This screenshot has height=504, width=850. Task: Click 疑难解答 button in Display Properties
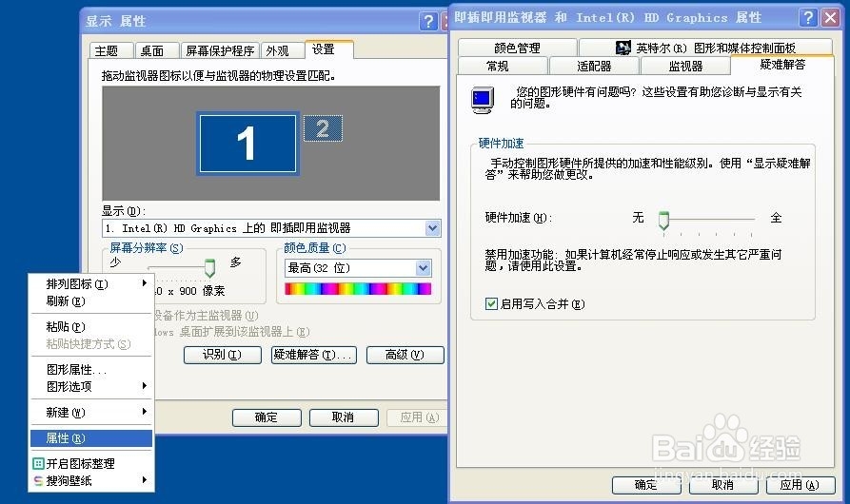[x=314, y=355]
